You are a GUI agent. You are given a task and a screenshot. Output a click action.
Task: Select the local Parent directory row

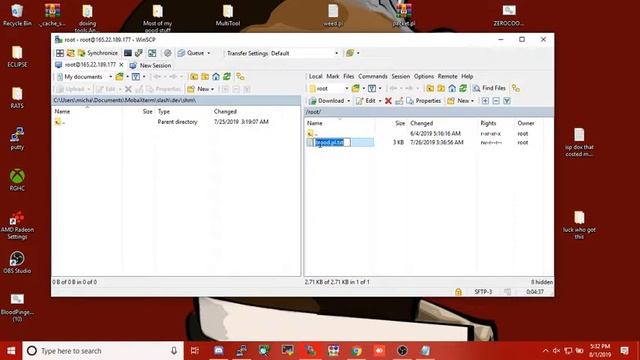click(x=176, y=122)
